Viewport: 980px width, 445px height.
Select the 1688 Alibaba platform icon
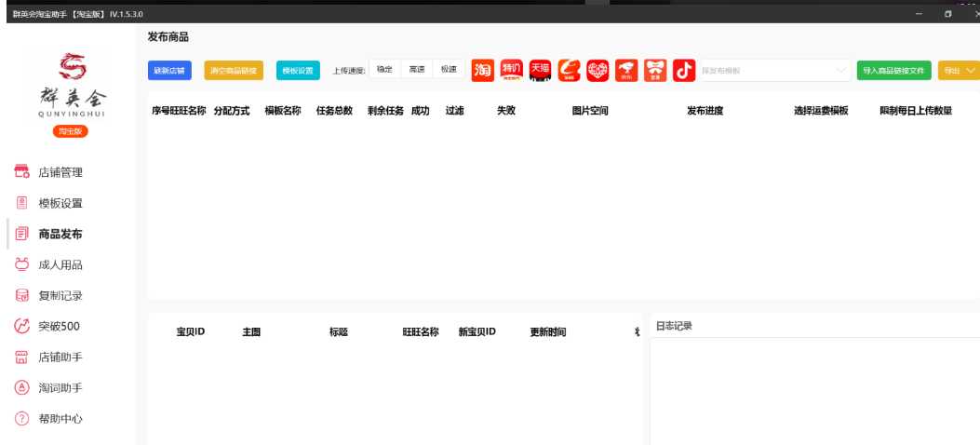pos(569,71)
